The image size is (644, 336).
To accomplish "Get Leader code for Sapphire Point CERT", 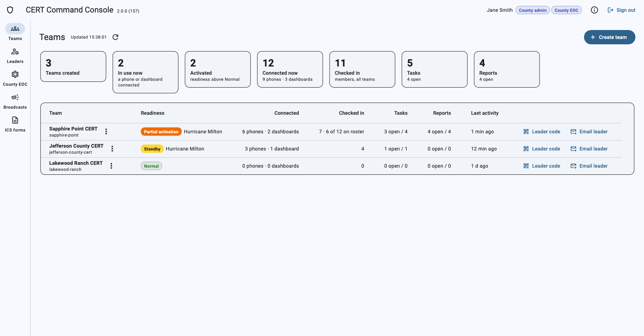I will [542, 132].
